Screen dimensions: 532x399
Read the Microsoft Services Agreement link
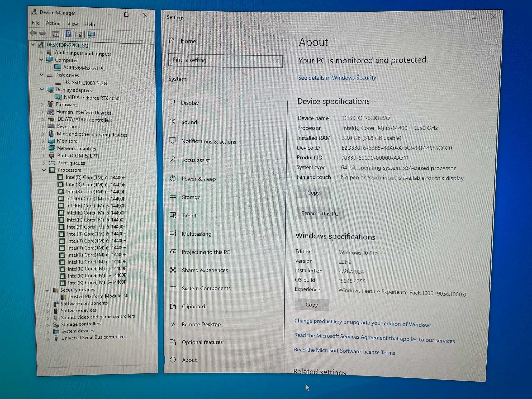[374, 338]
